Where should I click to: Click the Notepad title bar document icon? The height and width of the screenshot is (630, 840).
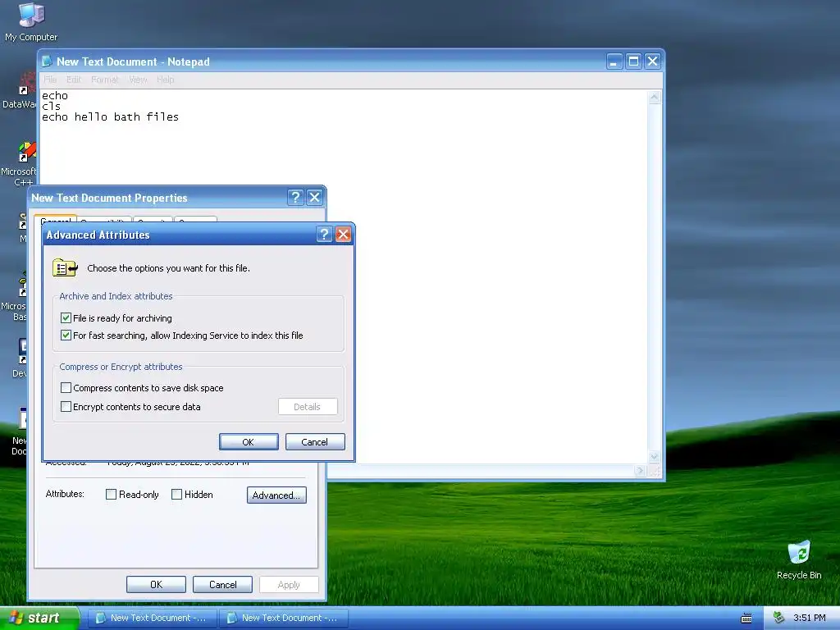coord(47,62)
